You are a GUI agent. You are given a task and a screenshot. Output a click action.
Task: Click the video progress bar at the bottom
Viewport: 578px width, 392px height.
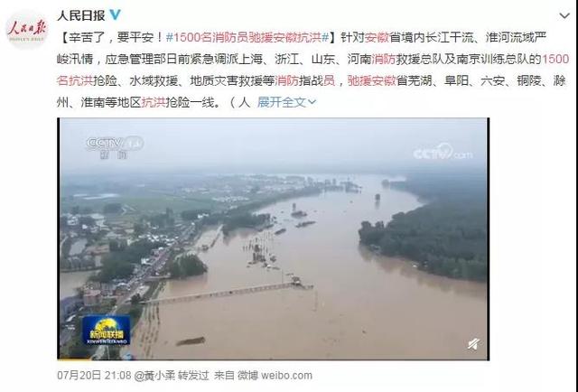pyautogui.click(x=273, y=359)
